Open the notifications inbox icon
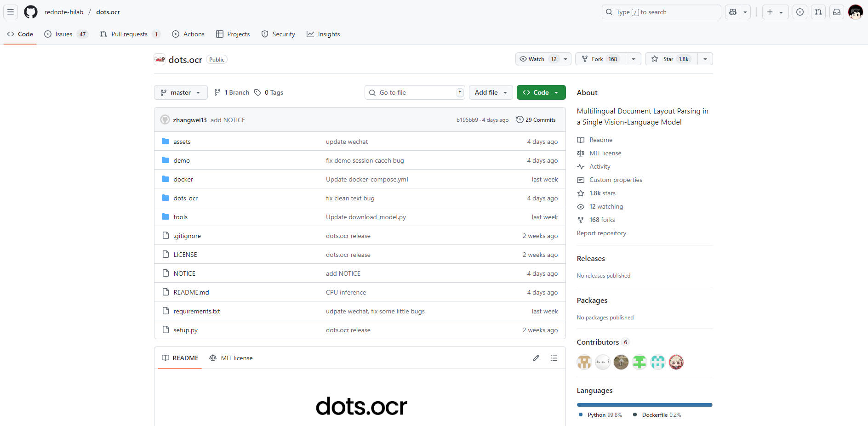 pos(836,12)
